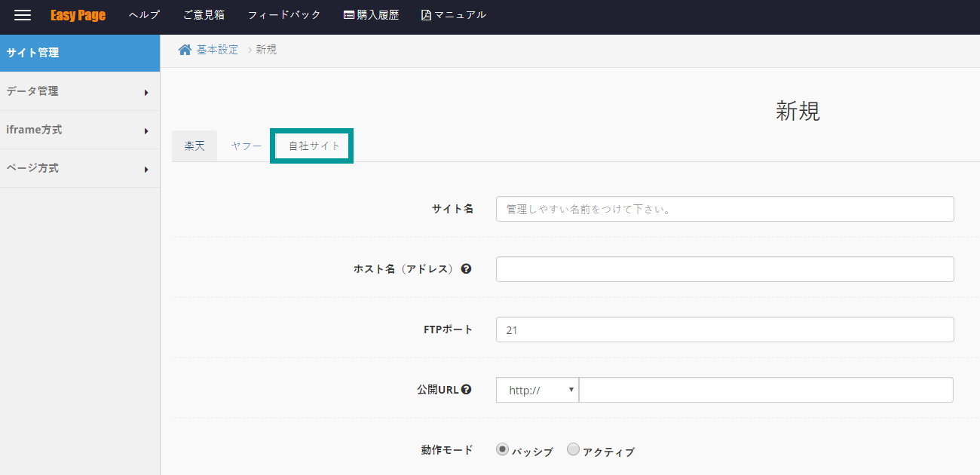The image size is (980, 475).
Task: Switch to the ヤフー tab
Action: coord(247,146)
